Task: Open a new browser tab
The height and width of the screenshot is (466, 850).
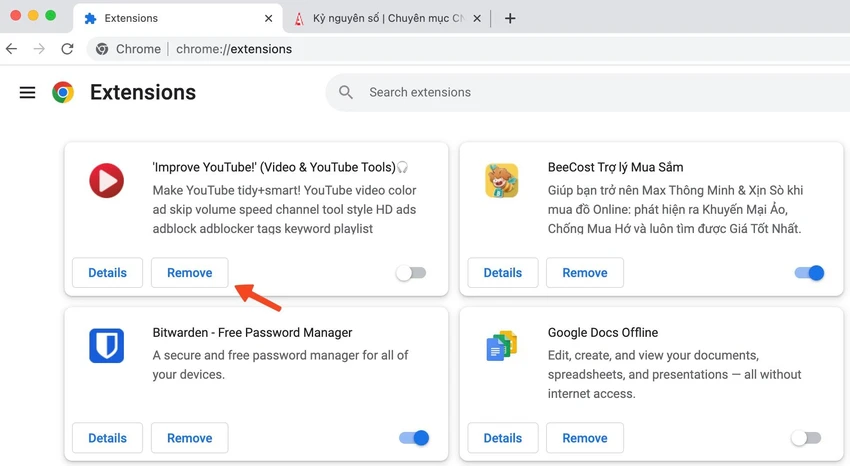Action: [510, 18]
